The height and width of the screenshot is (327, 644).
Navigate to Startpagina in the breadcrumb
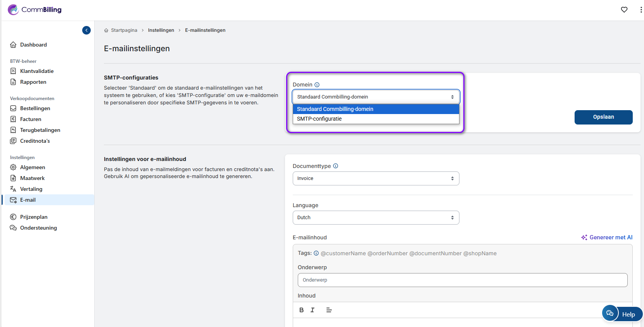[x=124, y=30]
